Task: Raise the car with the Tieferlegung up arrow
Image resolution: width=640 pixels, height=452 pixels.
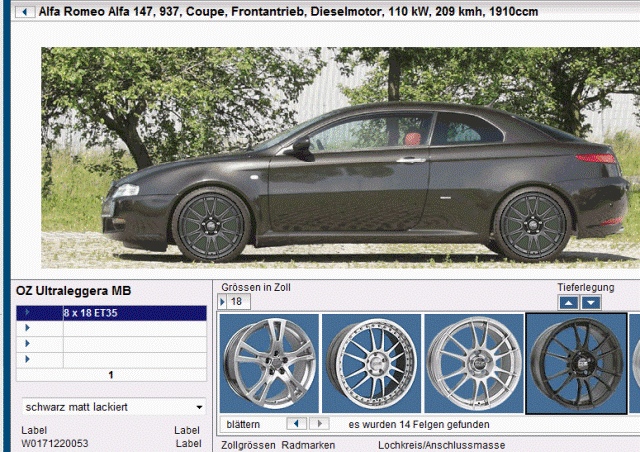Action: (x=568, y=302)
